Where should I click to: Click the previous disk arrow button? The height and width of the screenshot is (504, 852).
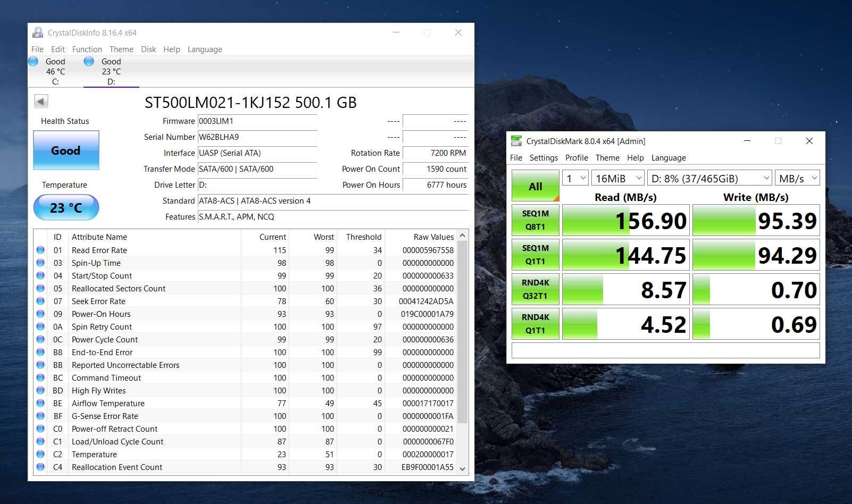(x=41, y=101)
